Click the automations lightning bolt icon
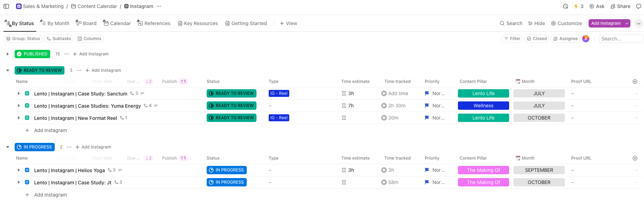Viewport: 644px width, 207px height. click(576, 6)
